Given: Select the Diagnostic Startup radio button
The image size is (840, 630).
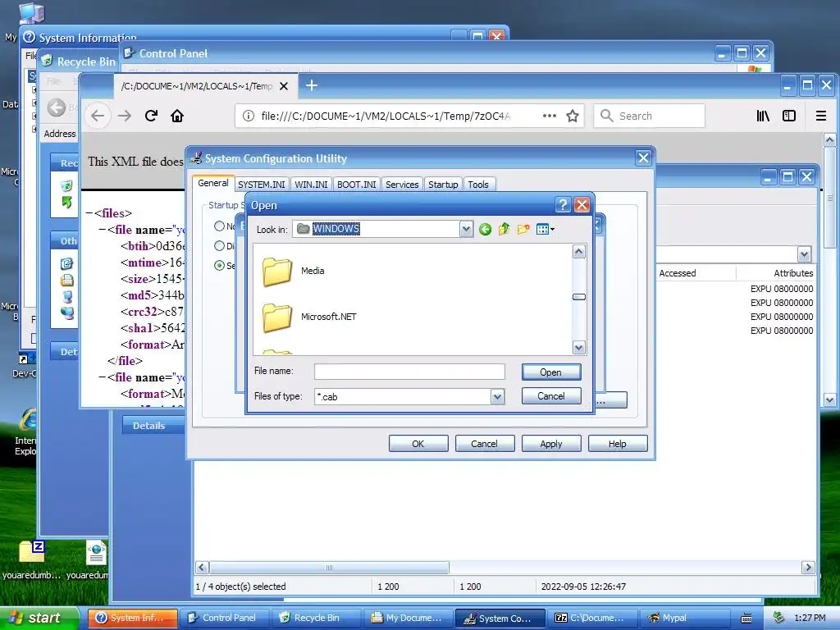Looking at the screenshot, I should click(219, 246).
